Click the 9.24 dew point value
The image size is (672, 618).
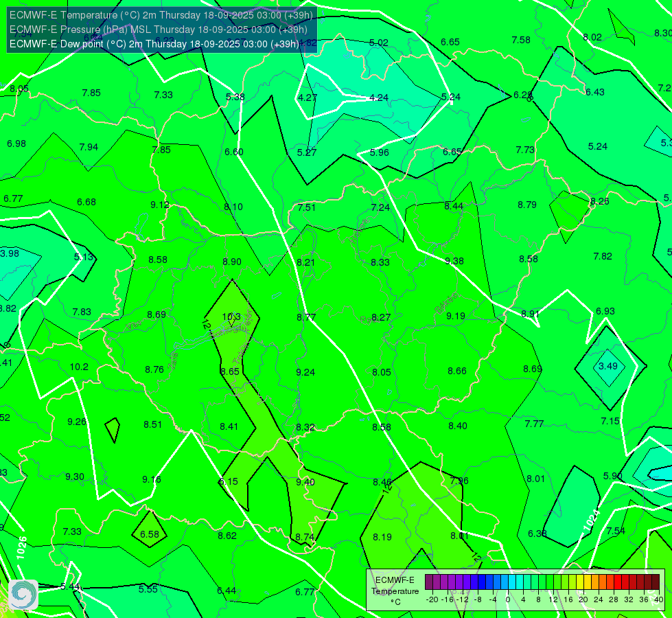(305, 372)
